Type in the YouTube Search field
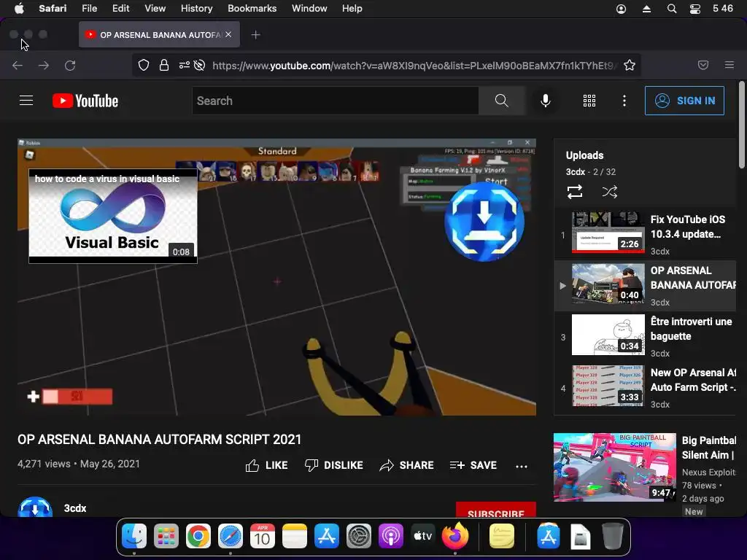The width and height of the screenshot is (747, 560). coord(336,101)
